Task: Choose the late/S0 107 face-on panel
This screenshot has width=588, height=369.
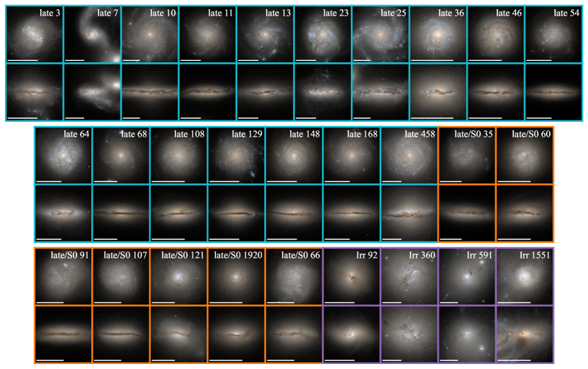Action: (x=121, y=277)
